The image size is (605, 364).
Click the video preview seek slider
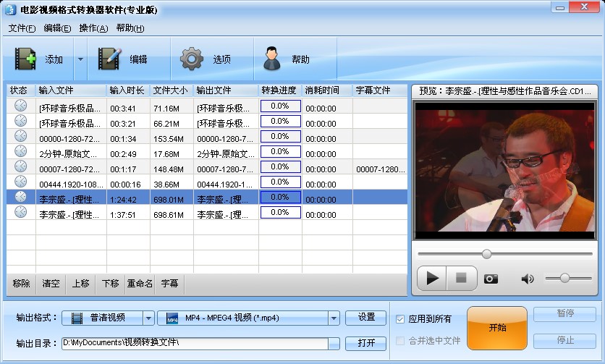coord(504,254)
